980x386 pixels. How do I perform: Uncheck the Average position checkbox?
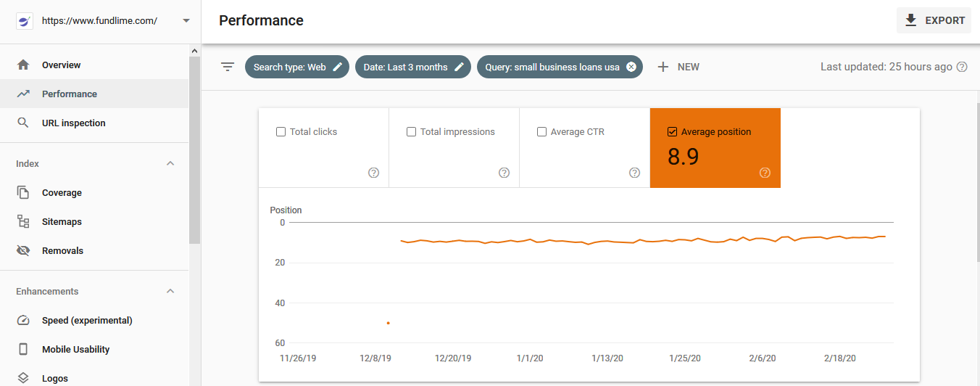click(672, 132)
